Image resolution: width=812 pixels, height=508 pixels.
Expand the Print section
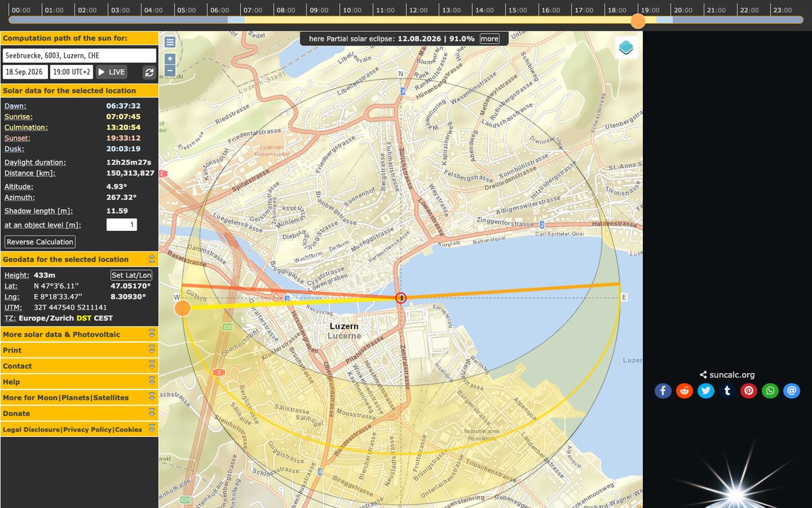[79, 350]
